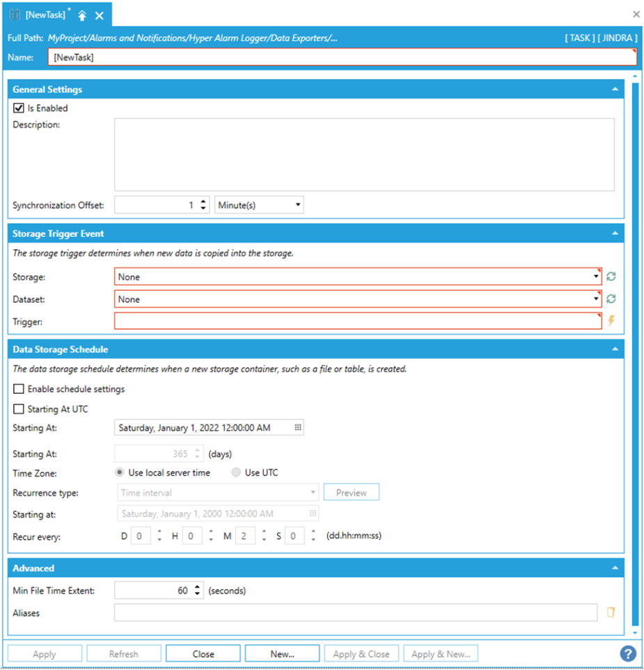Click the Apply button
This screenshot has height=670, width=644.
pos(45,654)
